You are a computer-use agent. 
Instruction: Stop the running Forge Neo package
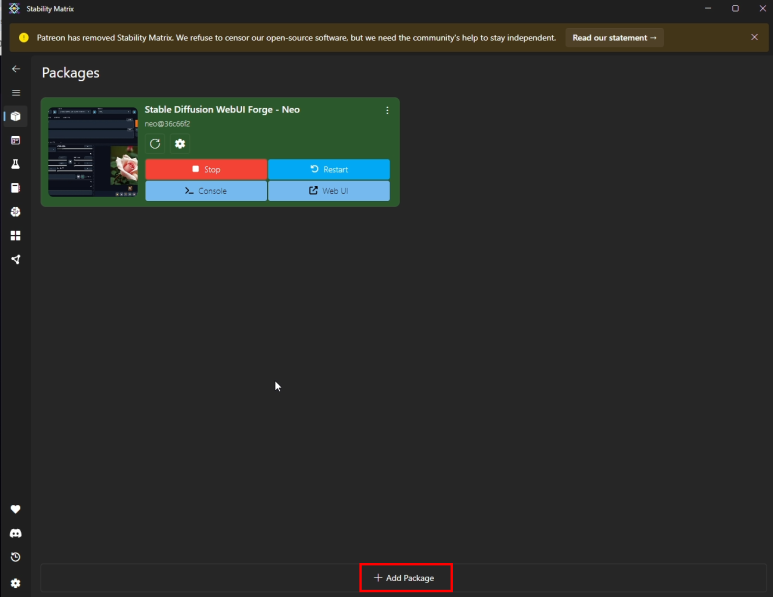pyautogui.click(x=206, y=169)
